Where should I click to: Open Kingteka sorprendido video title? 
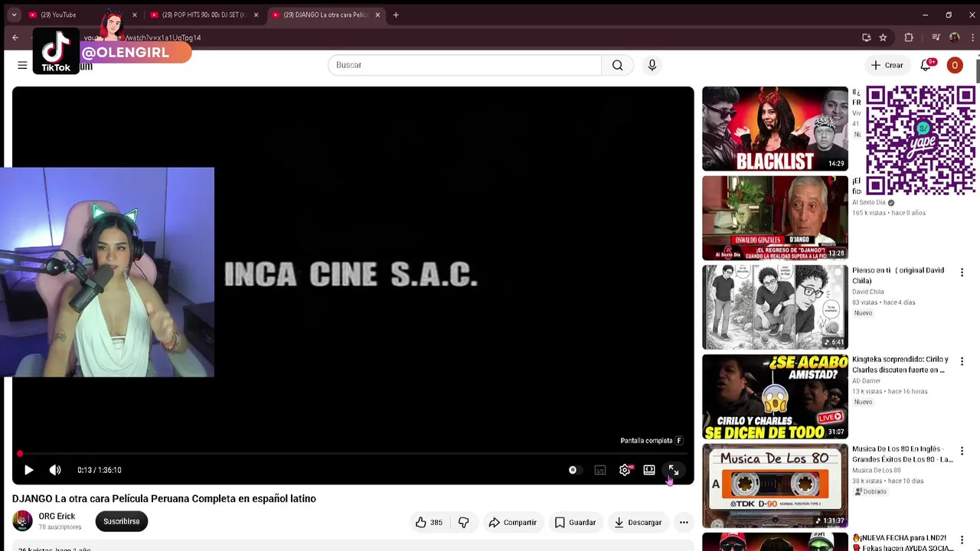(x=900, y=364)
